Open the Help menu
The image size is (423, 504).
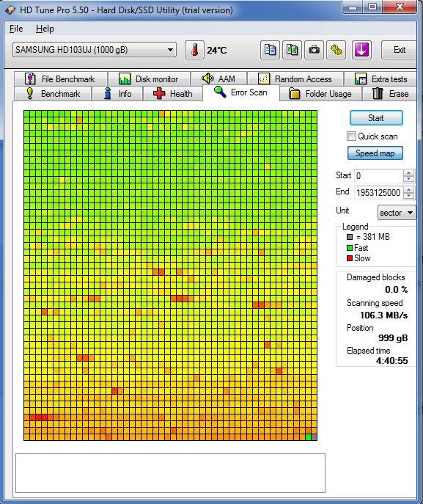[x=45, y=29]
